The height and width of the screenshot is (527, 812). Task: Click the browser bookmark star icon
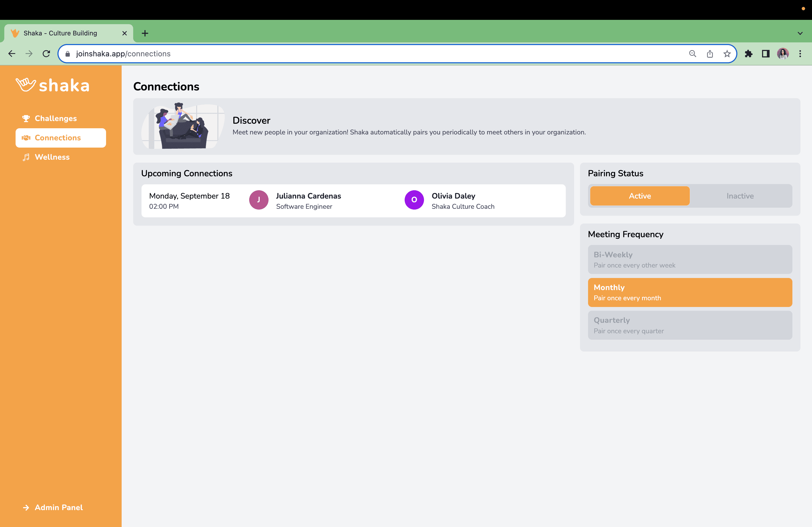(x=727, y=54)
